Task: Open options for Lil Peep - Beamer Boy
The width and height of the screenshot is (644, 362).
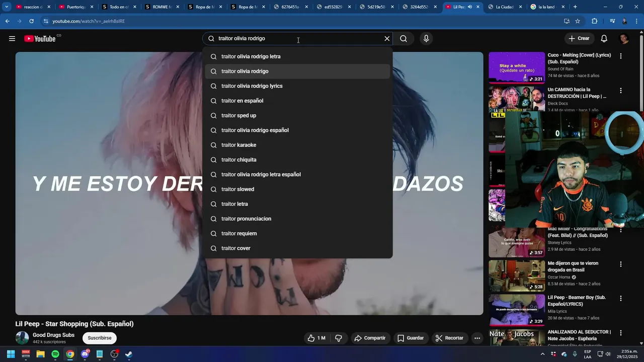Action: pyautogui.click(x=621, y=298)
